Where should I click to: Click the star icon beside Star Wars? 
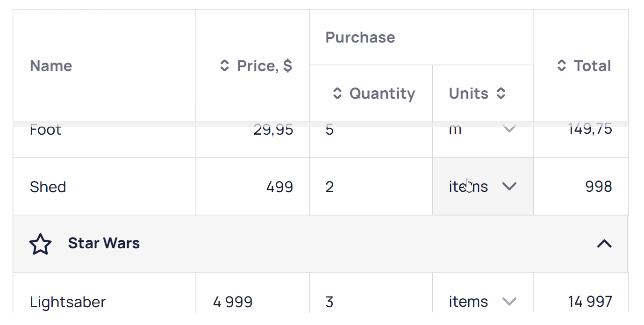coord(40,244)
